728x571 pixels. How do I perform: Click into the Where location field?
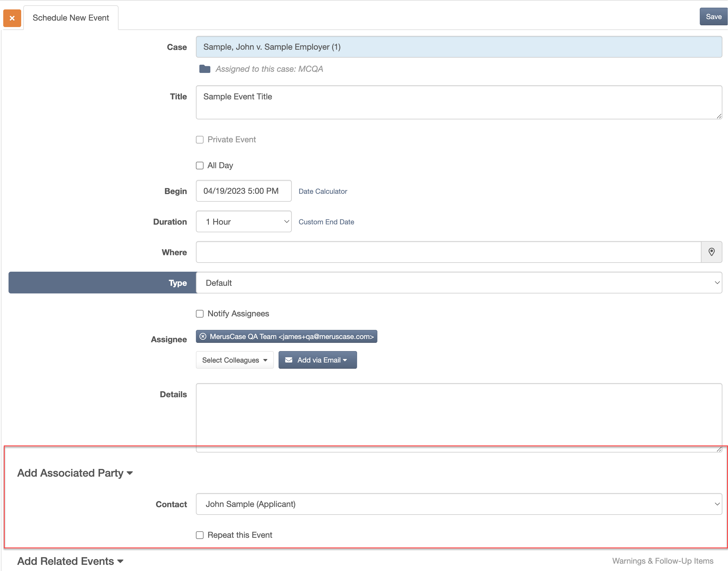pos(449,252)
